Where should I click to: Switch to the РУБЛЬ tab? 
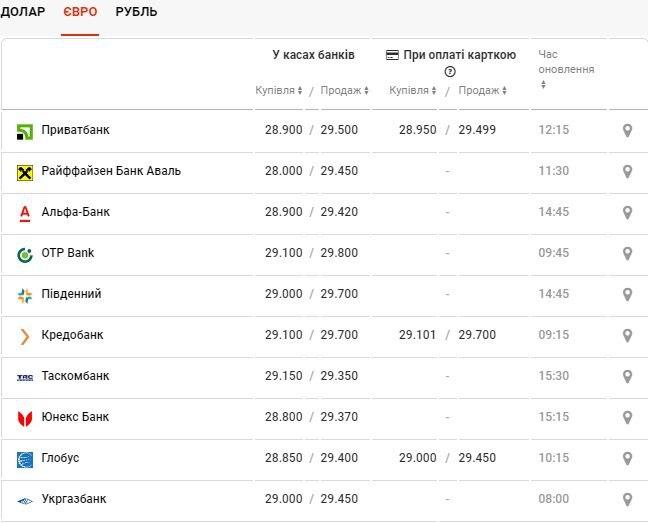point(136,13)
